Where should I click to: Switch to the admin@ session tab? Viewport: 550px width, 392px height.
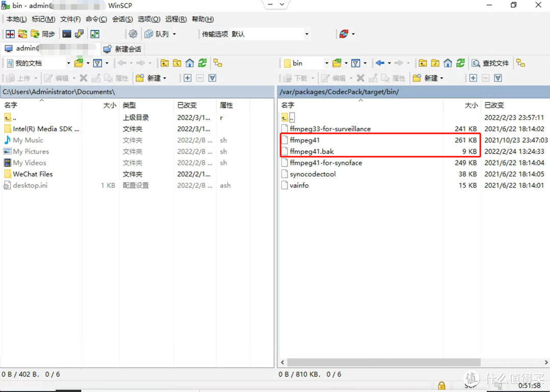50,48
